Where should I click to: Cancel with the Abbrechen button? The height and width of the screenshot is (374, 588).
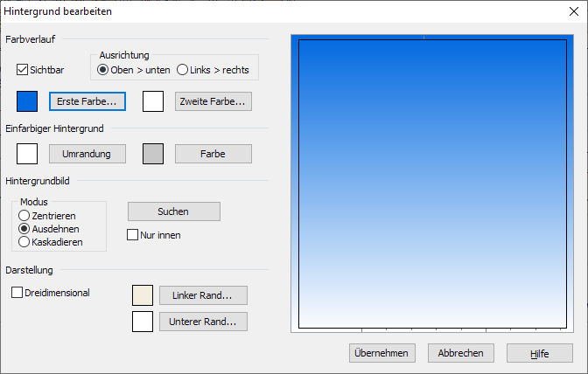click(x=461, y=353)
